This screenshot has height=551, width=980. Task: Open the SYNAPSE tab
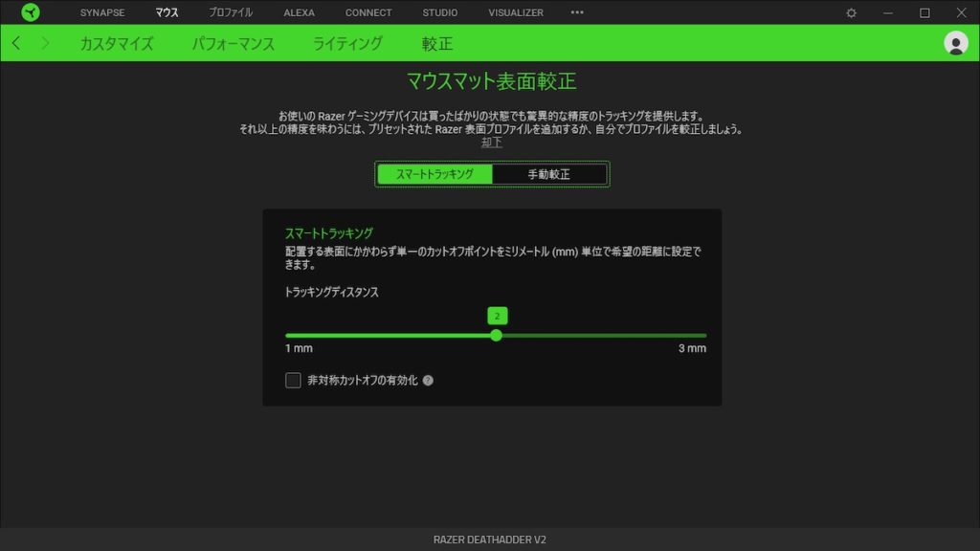(102, 12)
